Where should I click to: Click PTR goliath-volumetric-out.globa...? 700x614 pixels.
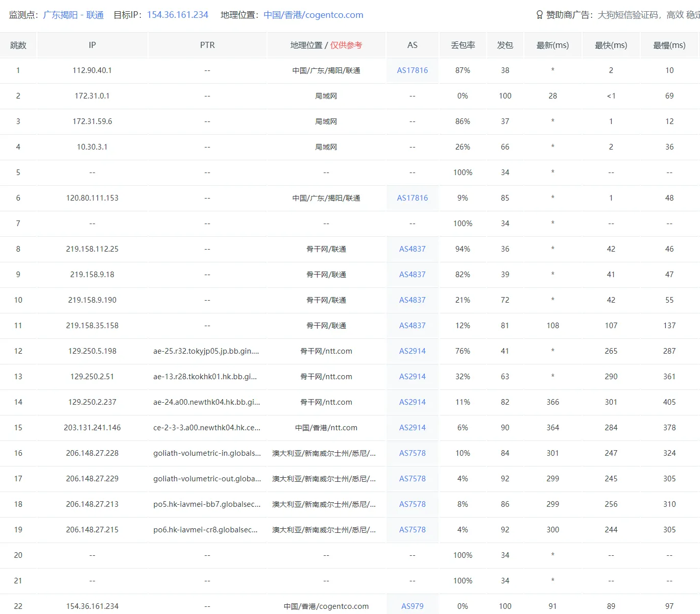pos(207,479)
